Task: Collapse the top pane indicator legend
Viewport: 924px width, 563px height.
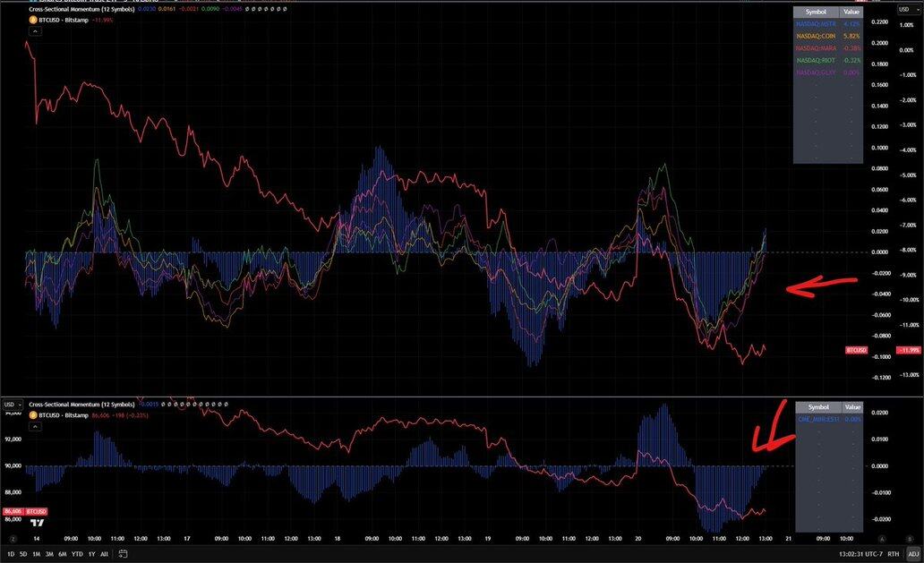Action: 34,30
